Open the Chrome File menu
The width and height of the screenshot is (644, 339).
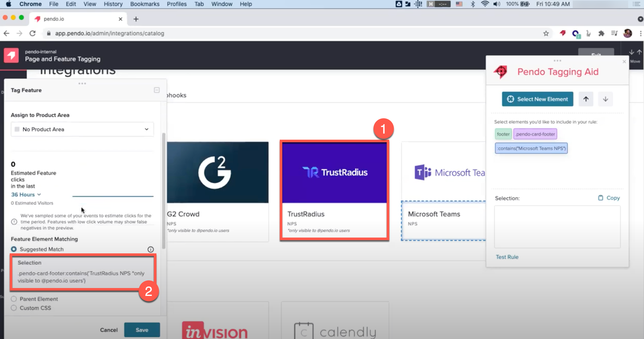[x=53, y=4]
